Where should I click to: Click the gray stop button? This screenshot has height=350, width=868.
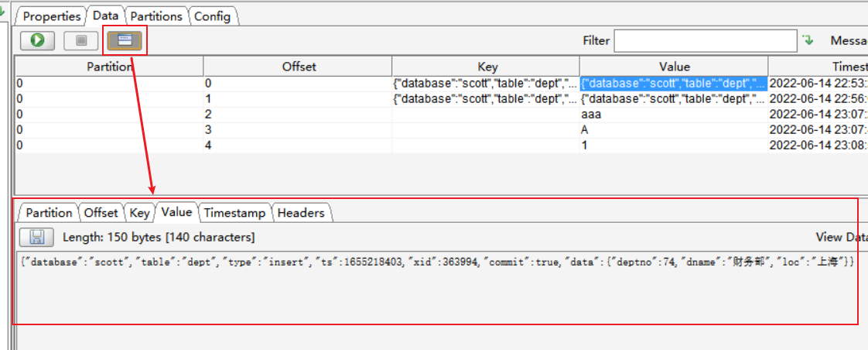(x=81, y=40)
